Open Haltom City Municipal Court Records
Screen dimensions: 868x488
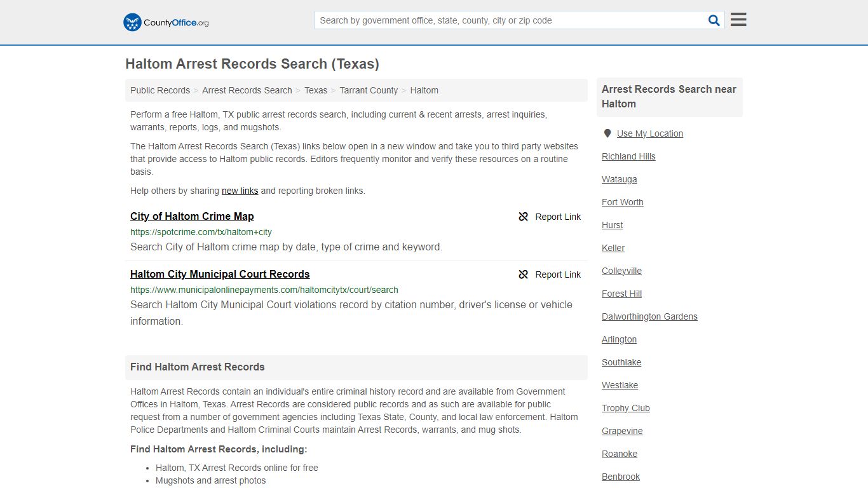(x=220, y=274)
